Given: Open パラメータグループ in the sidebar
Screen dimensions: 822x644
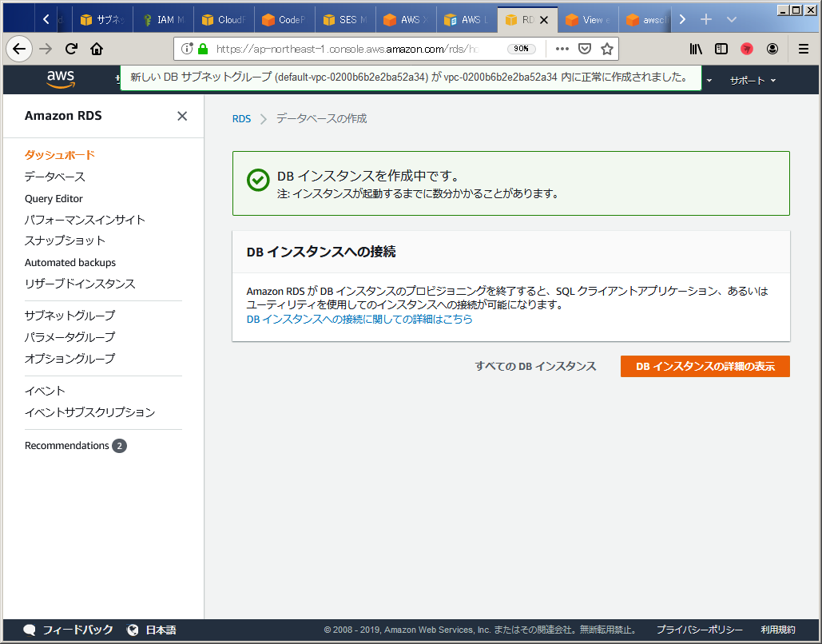Looking at the screenshot, I should click(x=69, y=336).
